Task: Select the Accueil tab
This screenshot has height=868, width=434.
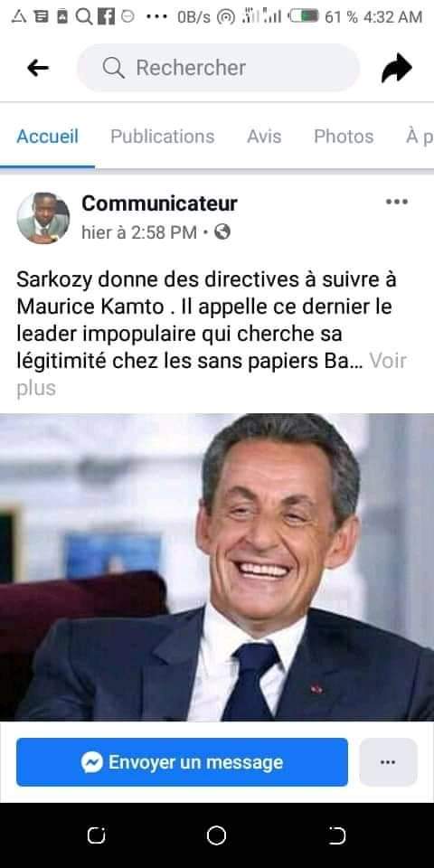Action: (48, 137)
